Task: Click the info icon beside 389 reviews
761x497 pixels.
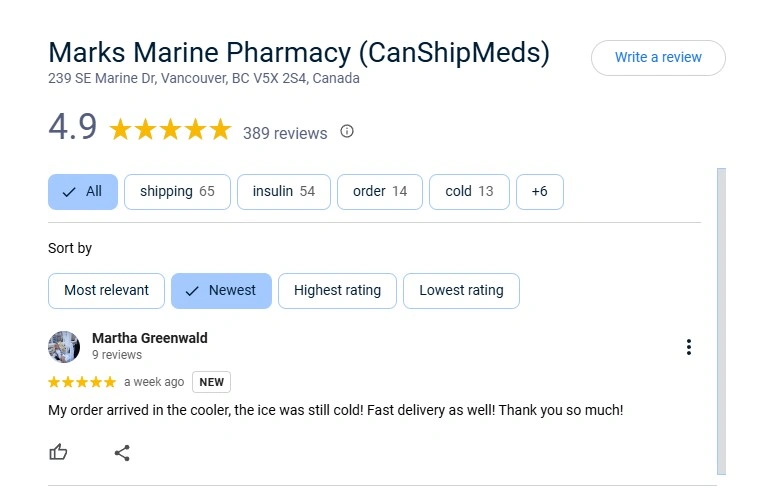Action: pos(347,132)
